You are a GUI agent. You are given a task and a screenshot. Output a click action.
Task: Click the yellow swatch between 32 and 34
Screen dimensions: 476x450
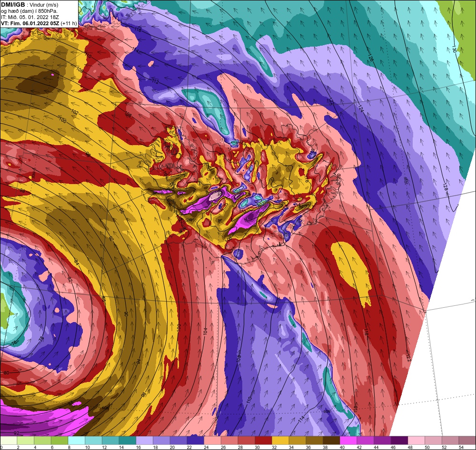(280, 440)
